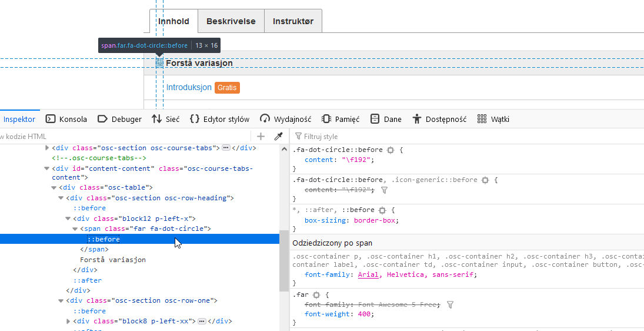This screenshot has height=331, width=644.
Task: Click selector highlighter icon next to .far rule
Action: [x=316, y=294]
